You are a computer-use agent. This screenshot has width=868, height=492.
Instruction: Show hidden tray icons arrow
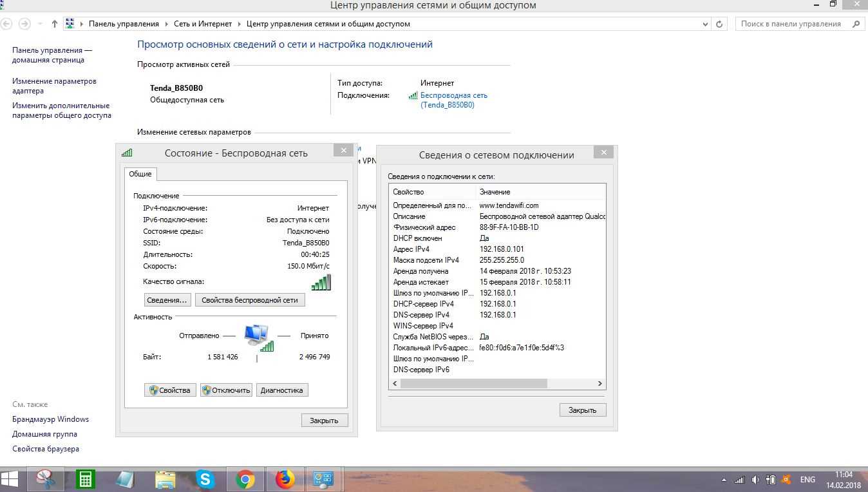click(x=724, y=480)
